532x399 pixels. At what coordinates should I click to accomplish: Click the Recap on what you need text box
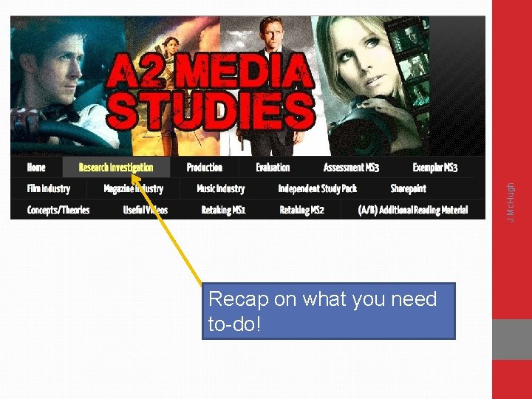(x=328, y=311)
